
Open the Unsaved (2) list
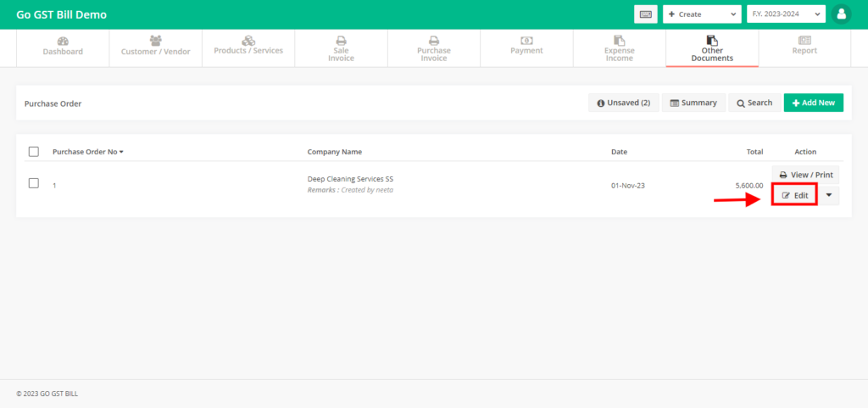click(623, 103)
